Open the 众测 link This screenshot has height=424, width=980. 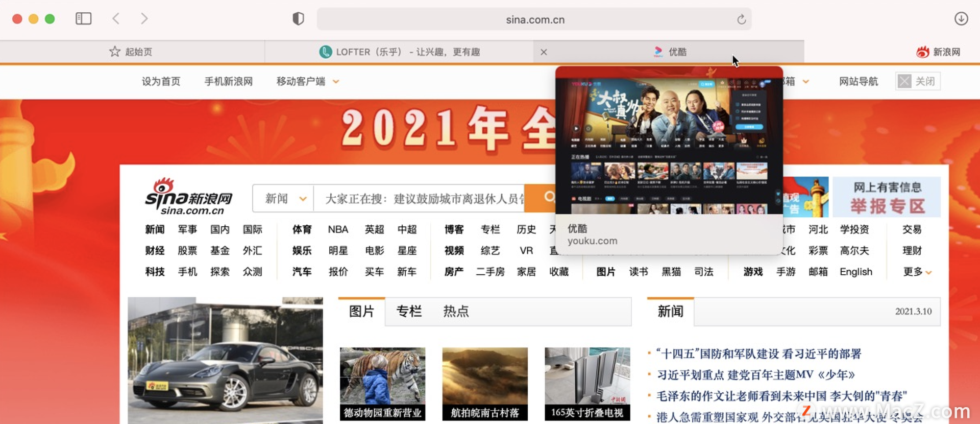252,272
